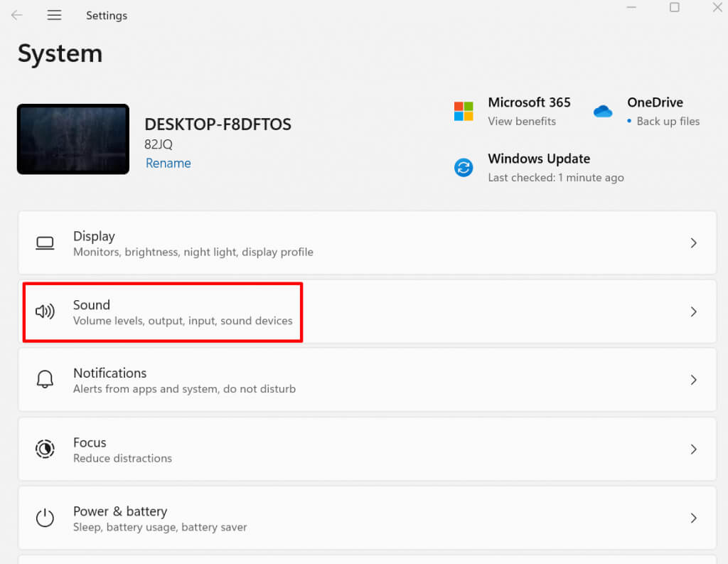The height and width of the screenshot is (564, 728).
Task: Expand Notifications settings using its chevron
Action: [x=693, y=380]
